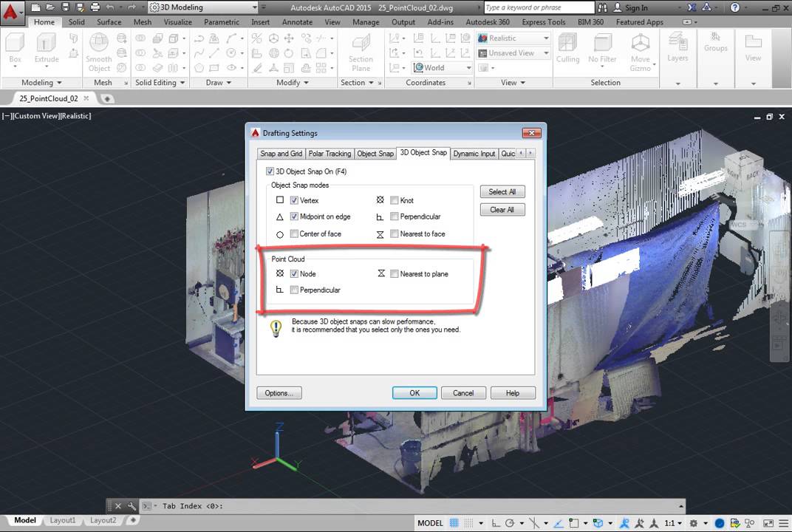Toggle 3D object snap cube icon in status bar
The image size is (792, 532).
click(x=598, y=523)
